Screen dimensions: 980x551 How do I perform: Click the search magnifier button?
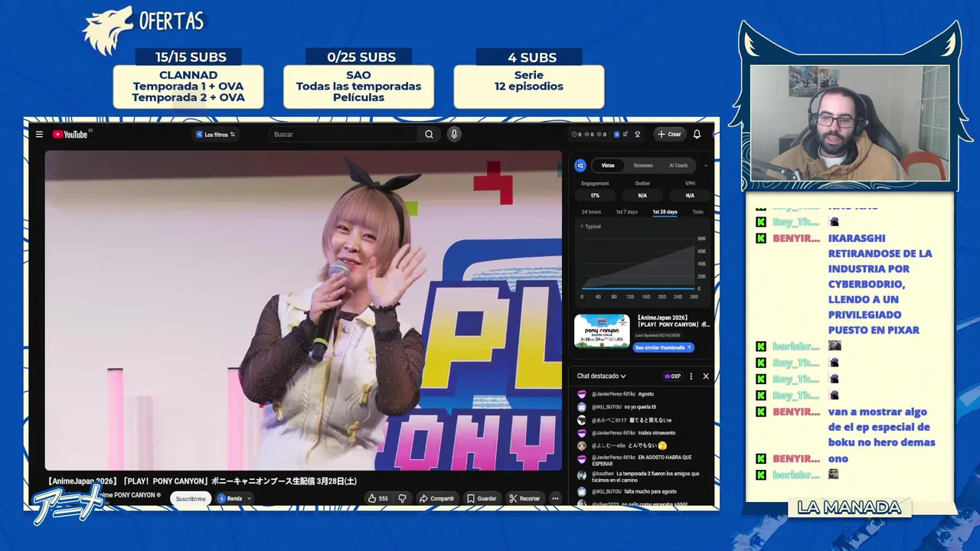point(429,135)
